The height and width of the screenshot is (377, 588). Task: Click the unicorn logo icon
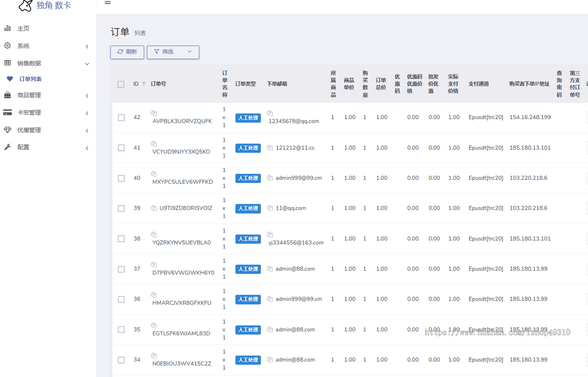[x=25, y=5]
